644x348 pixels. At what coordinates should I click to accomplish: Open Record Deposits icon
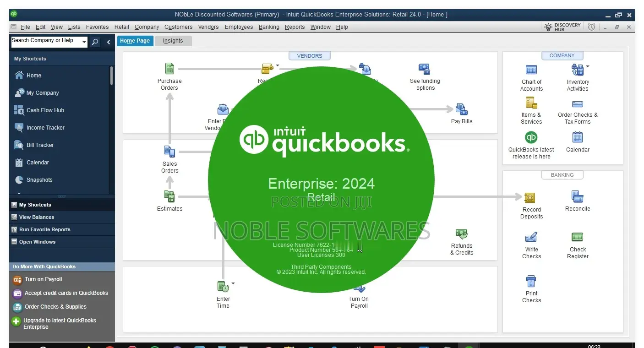pyautogui.click(x=529, y=198)
